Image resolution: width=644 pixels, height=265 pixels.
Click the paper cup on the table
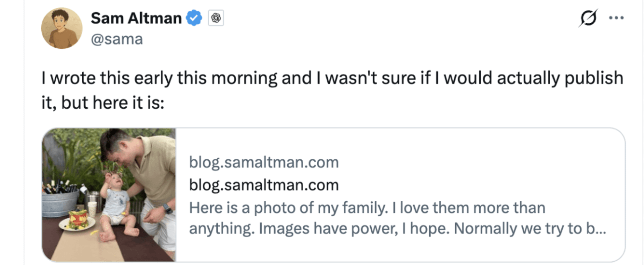tap(92, 208)
